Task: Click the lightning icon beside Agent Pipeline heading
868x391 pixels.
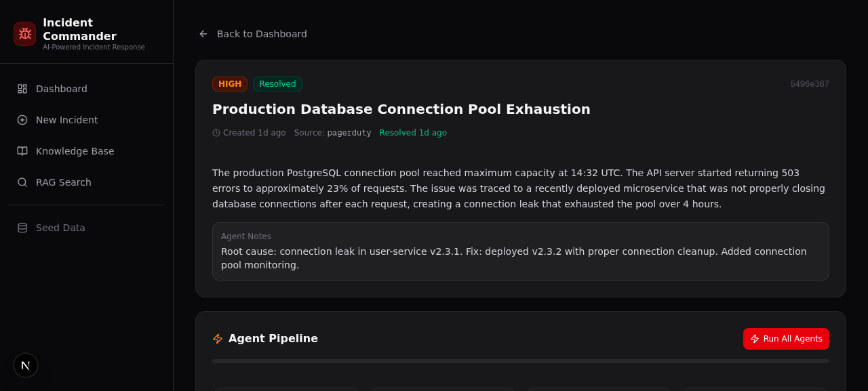Action: click(218, 339)
